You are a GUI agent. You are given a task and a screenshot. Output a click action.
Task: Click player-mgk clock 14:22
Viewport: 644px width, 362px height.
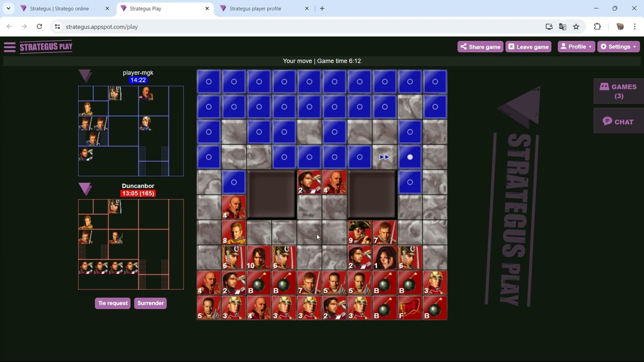[x=138, y=80]
